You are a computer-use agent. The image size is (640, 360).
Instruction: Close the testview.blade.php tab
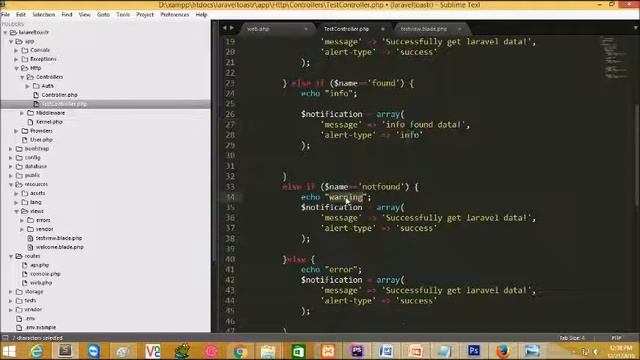[460, 29]
